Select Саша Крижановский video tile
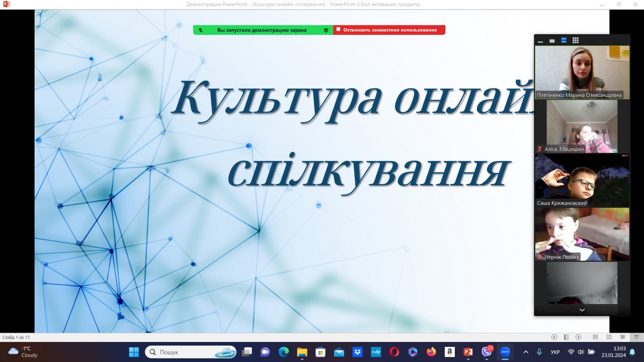This screenshot has width=644, height=362. click(x=582, y=180)
